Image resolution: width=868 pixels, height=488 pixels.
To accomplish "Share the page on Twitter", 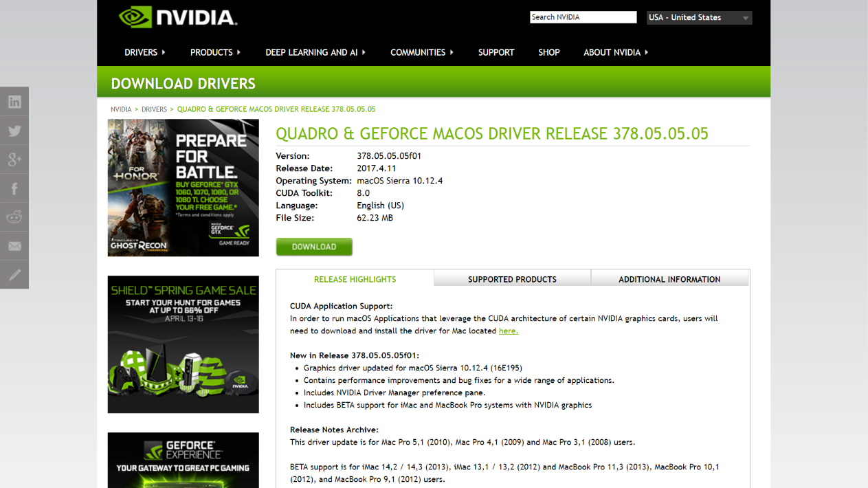I will point(14,131).
